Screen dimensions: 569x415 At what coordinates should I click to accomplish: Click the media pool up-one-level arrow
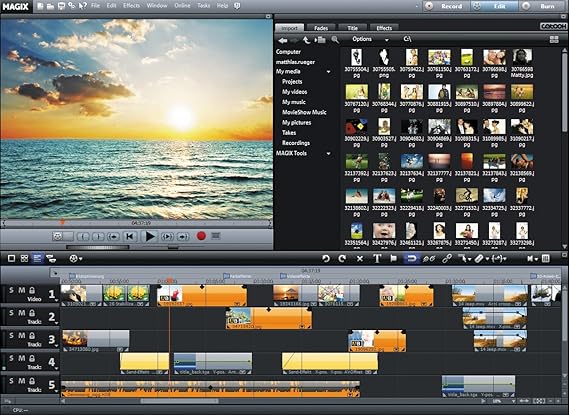coord(306,40)
